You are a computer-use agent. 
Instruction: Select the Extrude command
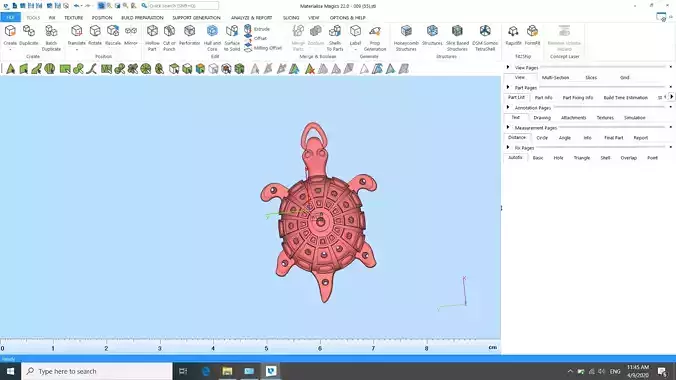click(257, 29)
